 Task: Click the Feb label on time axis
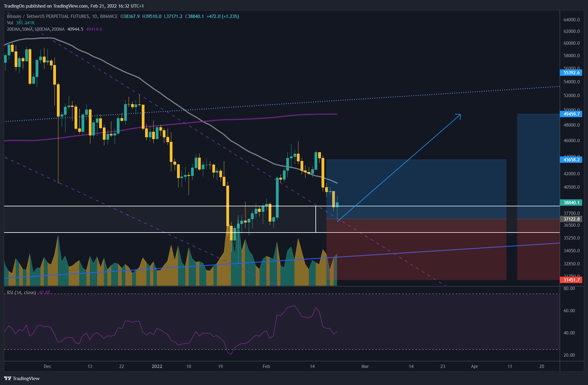pyautogui.click(x=266, y=366)
